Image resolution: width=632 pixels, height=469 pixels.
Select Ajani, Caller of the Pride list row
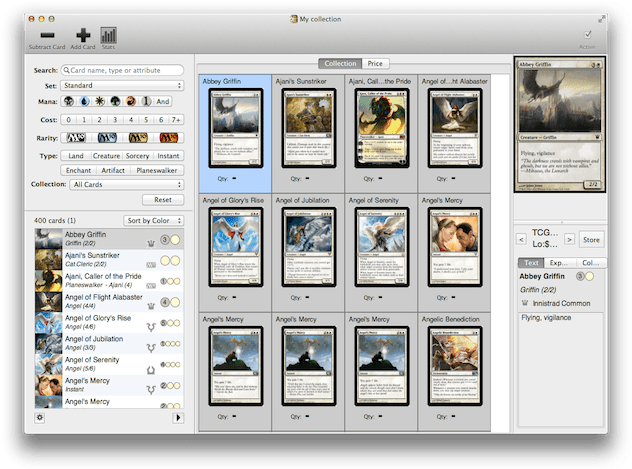(x=109, y=280)
